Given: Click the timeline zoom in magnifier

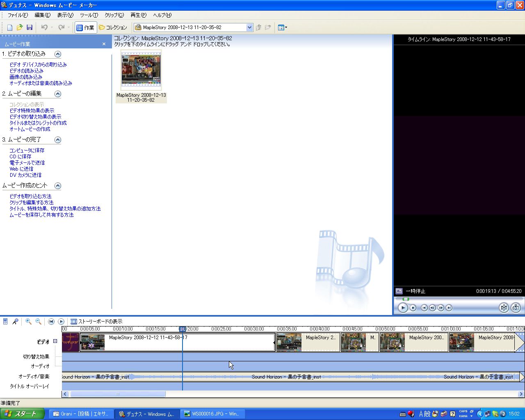Looking at the screenshot, I should [x=28, y=322].
